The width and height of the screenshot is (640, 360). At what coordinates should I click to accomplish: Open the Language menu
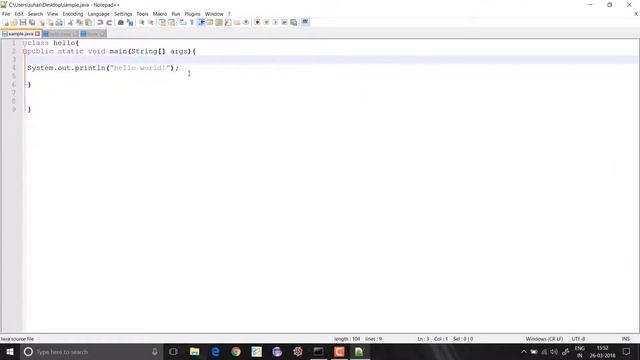tap(98, 14)
